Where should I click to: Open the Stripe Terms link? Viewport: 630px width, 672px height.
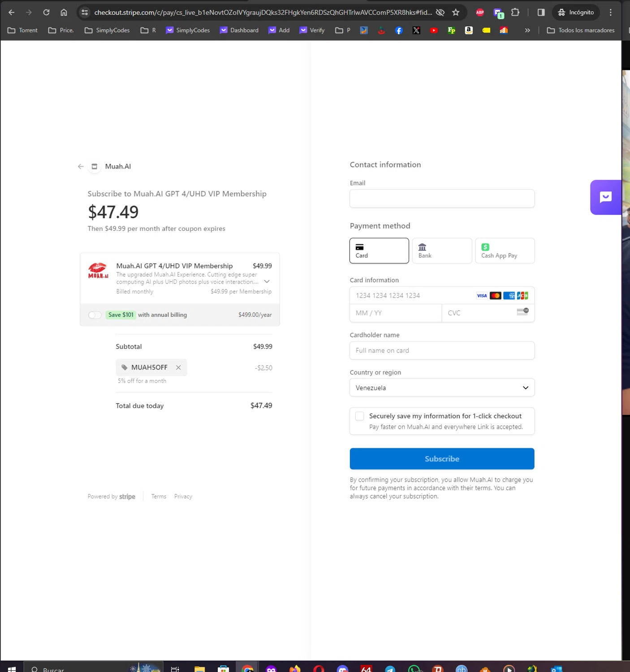159,496
